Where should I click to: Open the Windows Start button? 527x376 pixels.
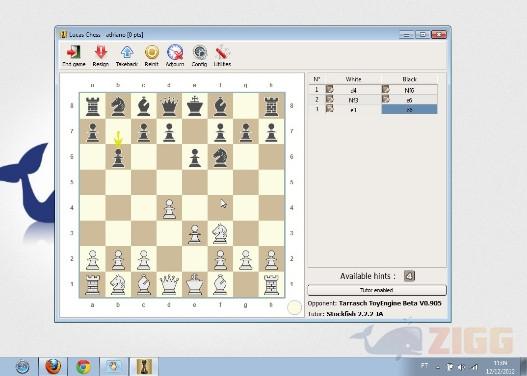[23, 366]
